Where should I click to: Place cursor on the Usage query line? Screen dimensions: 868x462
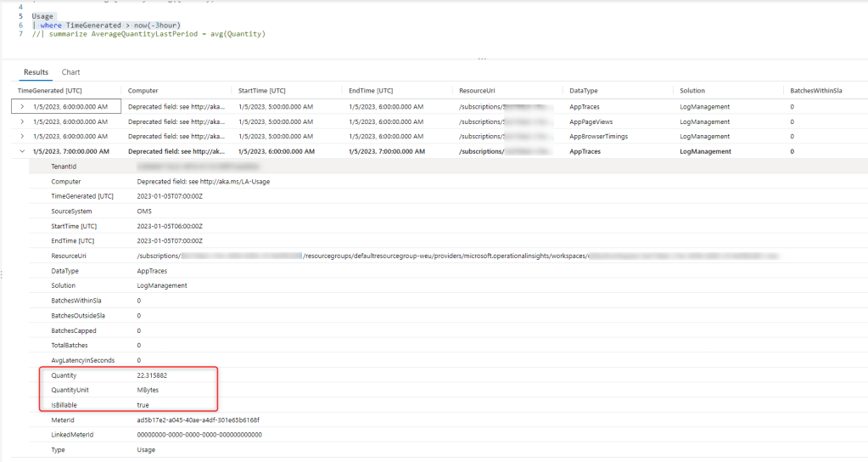click(42, 16)
